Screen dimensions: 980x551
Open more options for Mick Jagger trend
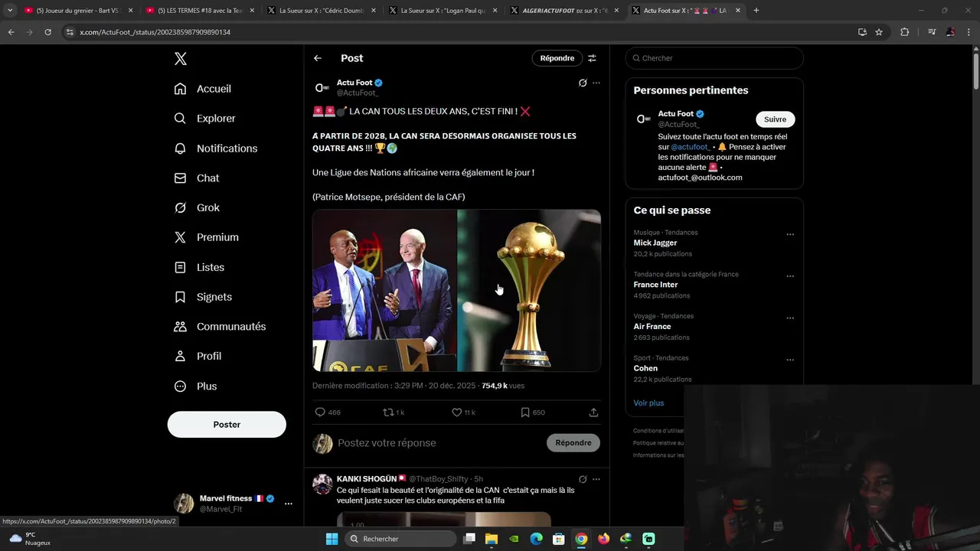coord(790,234)
